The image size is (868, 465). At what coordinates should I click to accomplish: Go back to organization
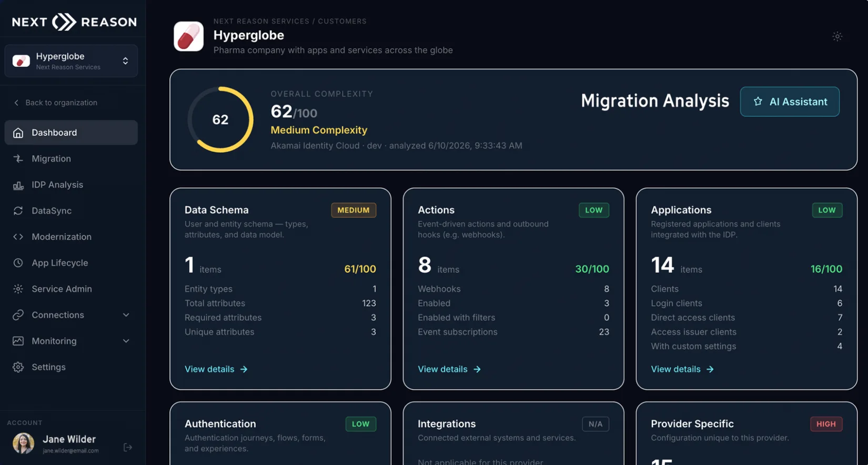(x=55, y=103)
